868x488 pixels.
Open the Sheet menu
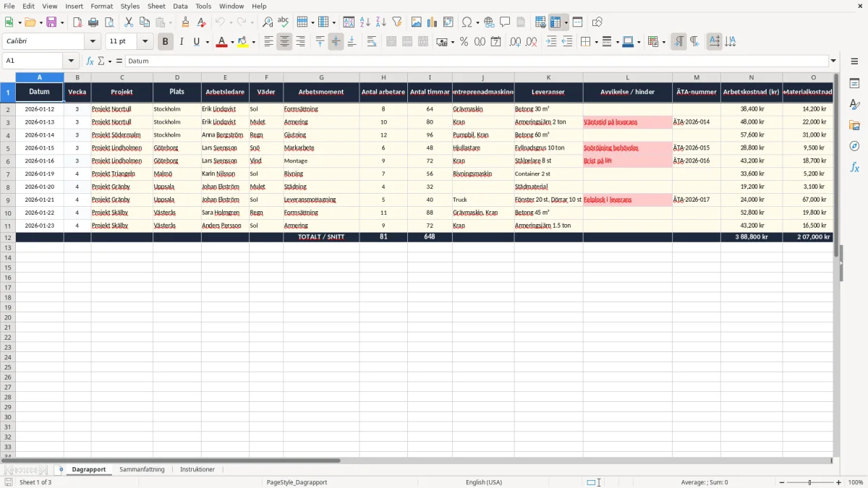click(156, 6)
